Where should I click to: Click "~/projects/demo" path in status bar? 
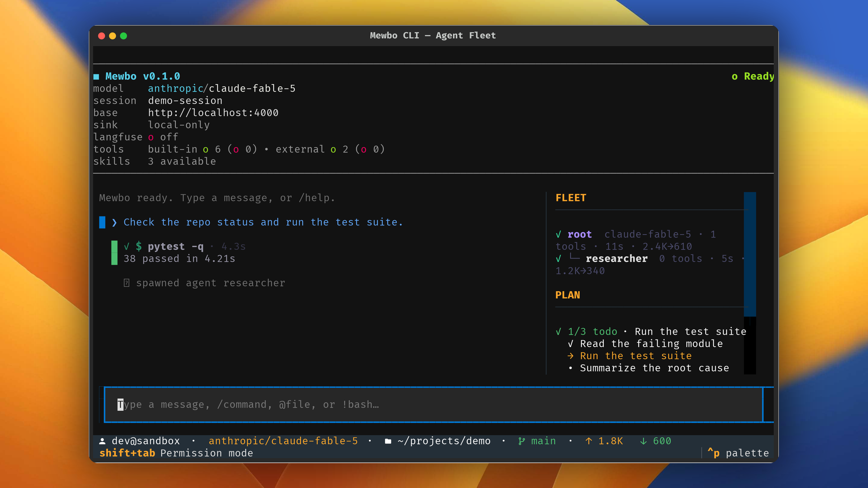444,441
